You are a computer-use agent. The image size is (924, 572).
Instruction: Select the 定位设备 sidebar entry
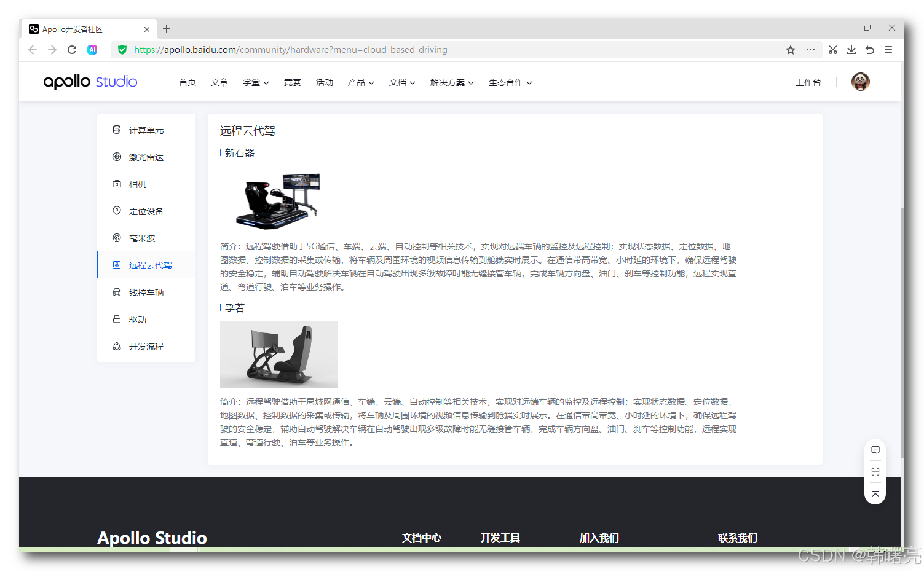pyautogui.click(x=146, y=211)
